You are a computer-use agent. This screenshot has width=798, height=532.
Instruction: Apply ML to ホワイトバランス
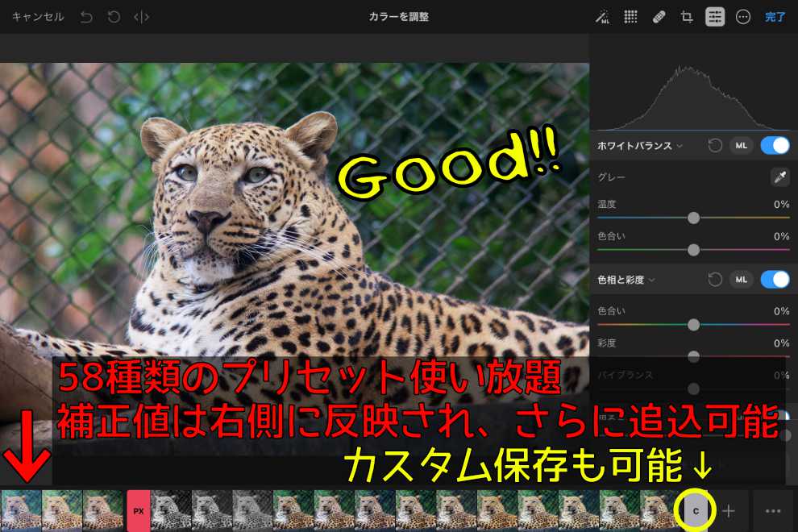(742, 146)
